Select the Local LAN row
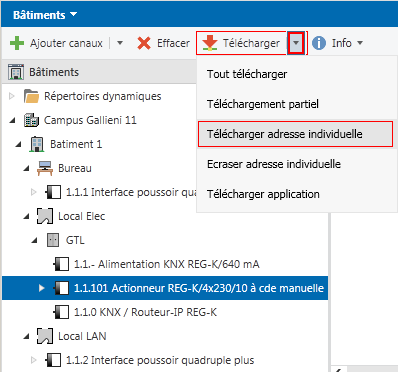Screen dimensions: 398x372 (x=165, y=336)
